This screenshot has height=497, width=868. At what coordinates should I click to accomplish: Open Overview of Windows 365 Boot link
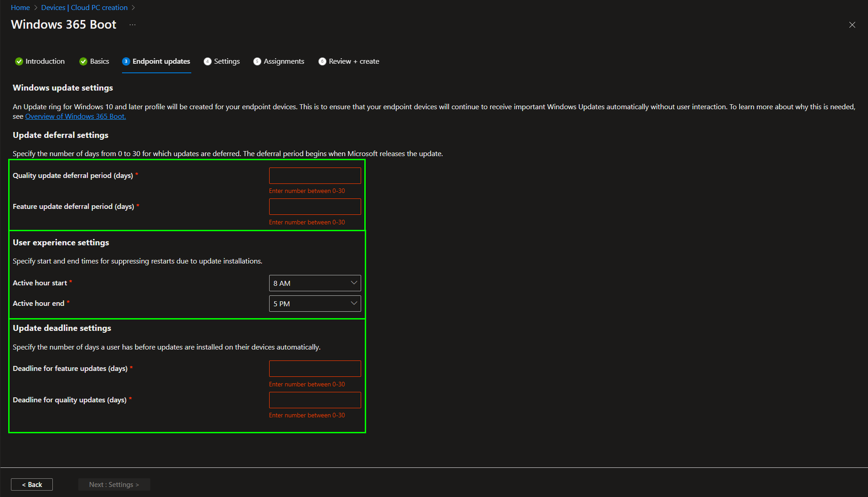(76, 117)
